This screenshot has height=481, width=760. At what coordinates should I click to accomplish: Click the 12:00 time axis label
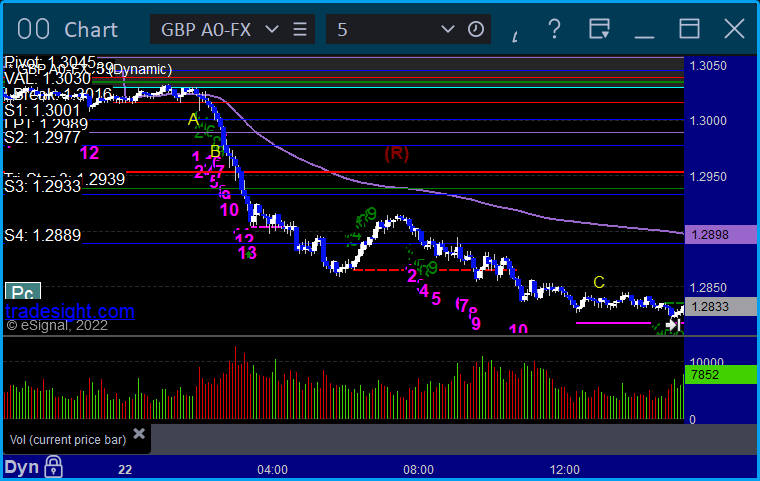click(x=565, y=470)
